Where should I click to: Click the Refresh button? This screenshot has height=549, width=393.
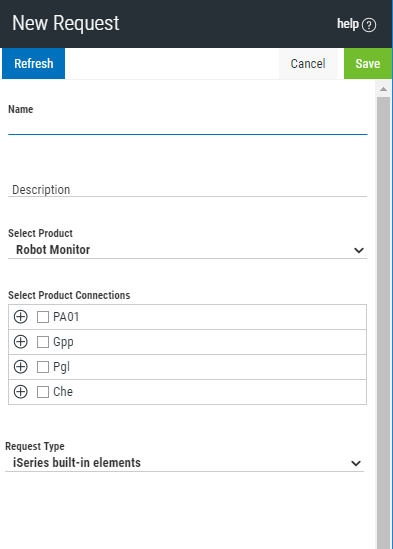[x=34, y=63]
